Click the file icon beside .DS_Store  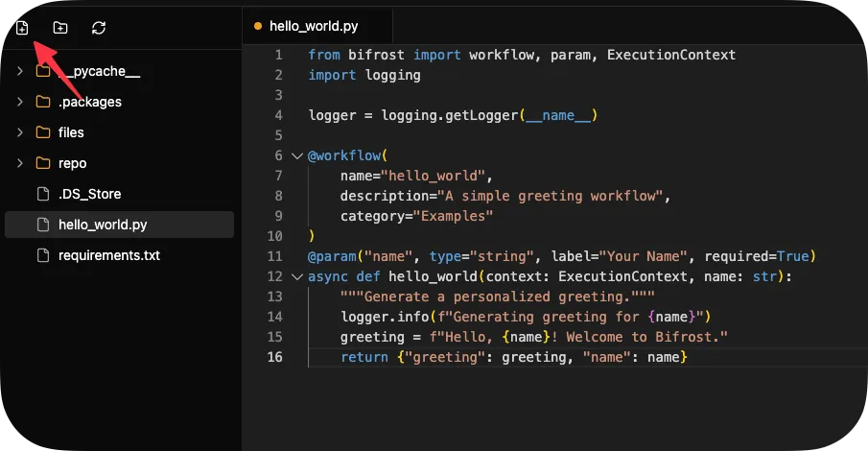click(42, 194)
